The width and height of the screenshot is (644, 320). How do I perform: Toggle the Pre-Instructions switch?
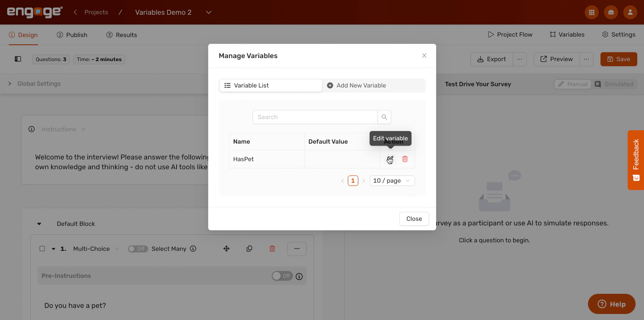(x=282, y=276)
